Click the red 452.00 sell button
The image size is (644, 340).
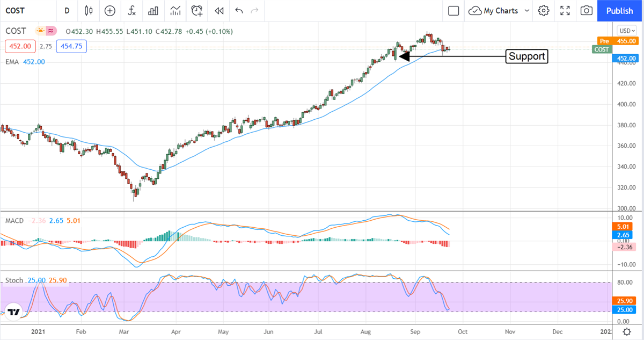pos(20,47)
